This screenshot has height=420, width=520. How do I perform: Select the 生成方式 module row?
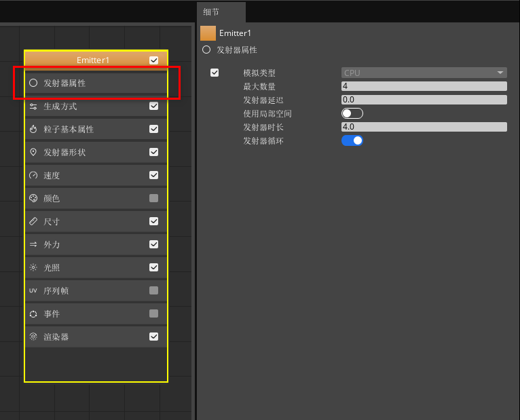[x=96, y=106]
